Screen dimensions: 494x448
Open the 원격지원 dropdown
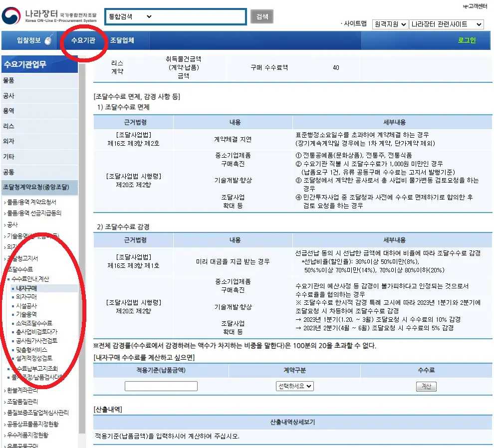point(390,24)
